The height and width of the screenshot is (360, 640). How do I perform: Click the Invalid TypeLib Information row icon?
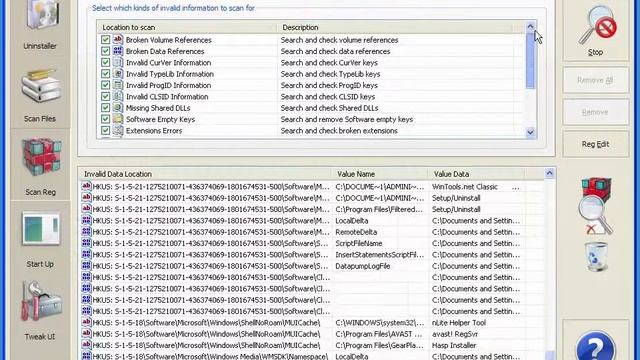[118, 73]
